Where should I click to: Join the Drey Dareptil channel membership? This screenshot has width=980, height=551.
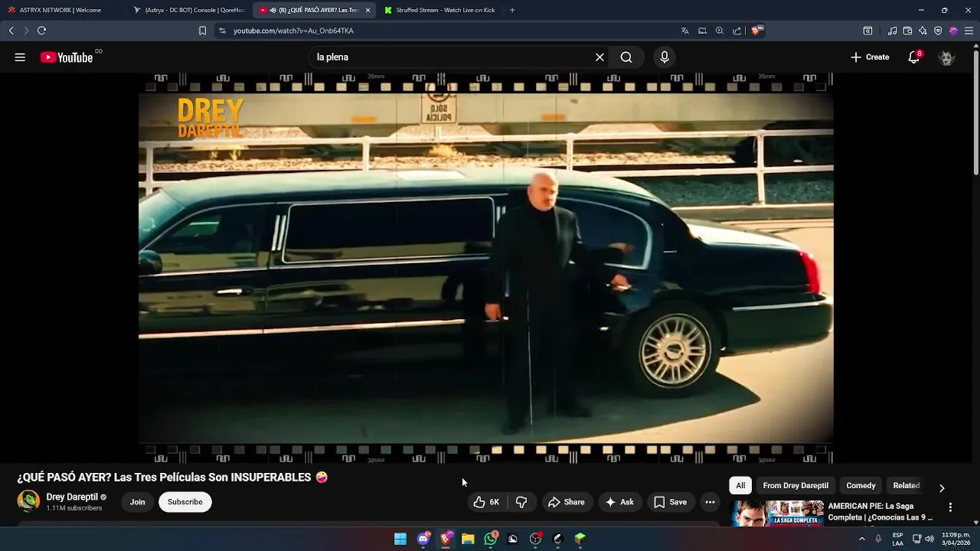point(137,502)
